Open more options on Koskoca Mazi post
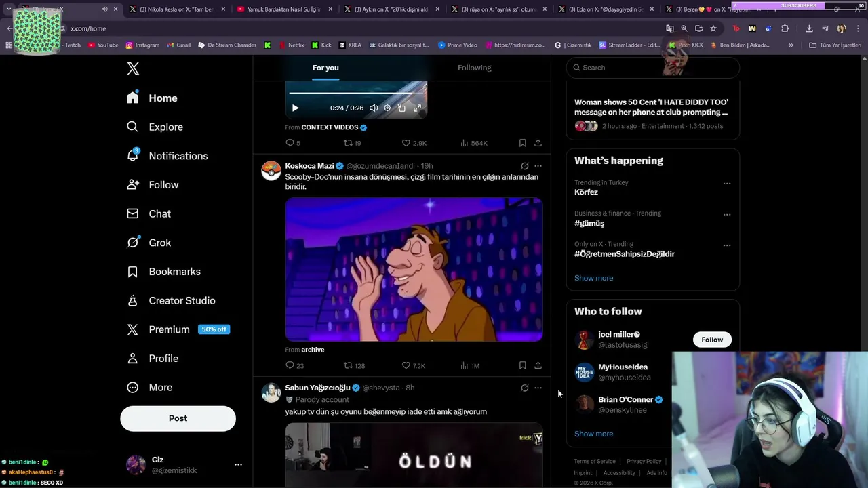Image resolution: width=868 pixels, height=488 pixels. click(538, 166)
